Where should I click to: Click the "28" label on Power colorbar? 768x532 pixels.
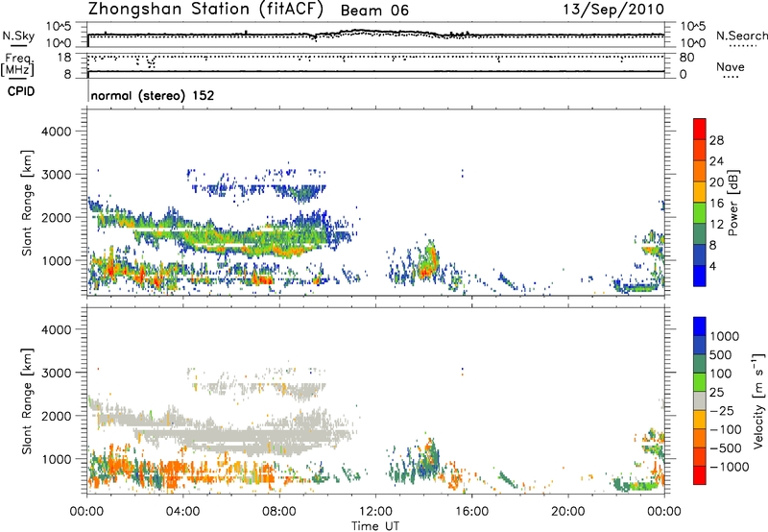(x=716, y=140)
